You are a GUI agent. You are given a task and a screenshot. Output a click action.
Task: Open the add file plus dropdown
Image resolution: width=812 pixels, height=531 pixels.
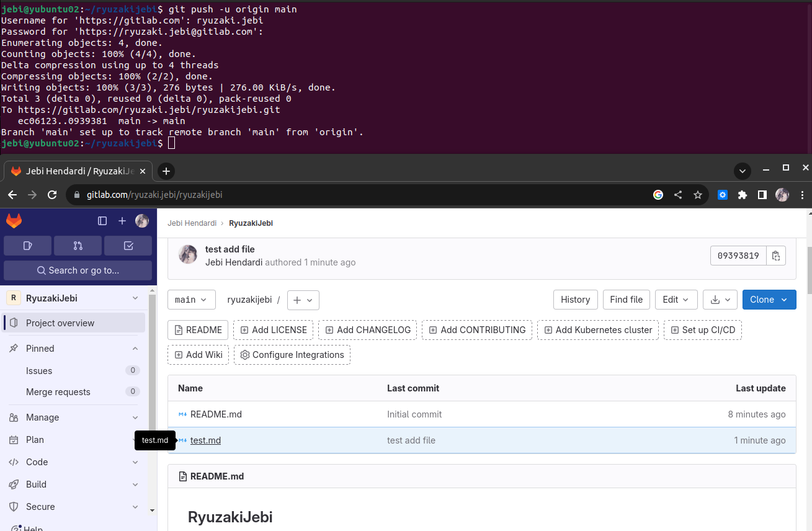coord(303,300)
